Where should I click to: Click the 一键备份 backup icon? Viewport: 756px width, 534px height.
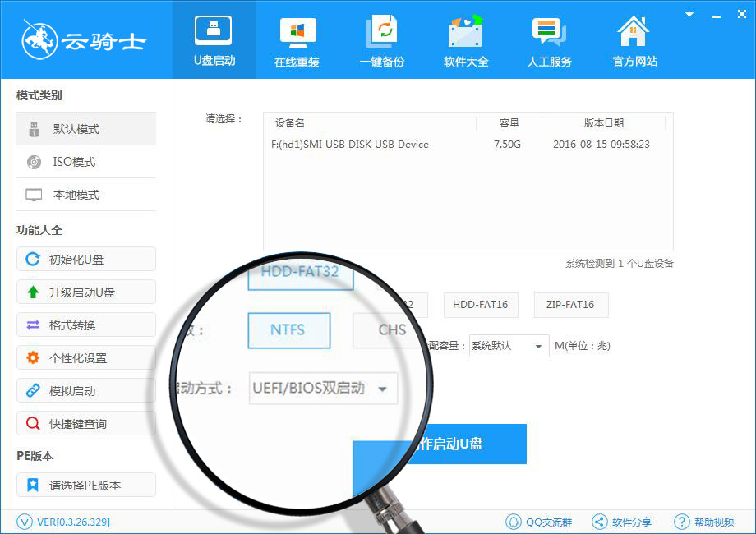click(382, 39)
